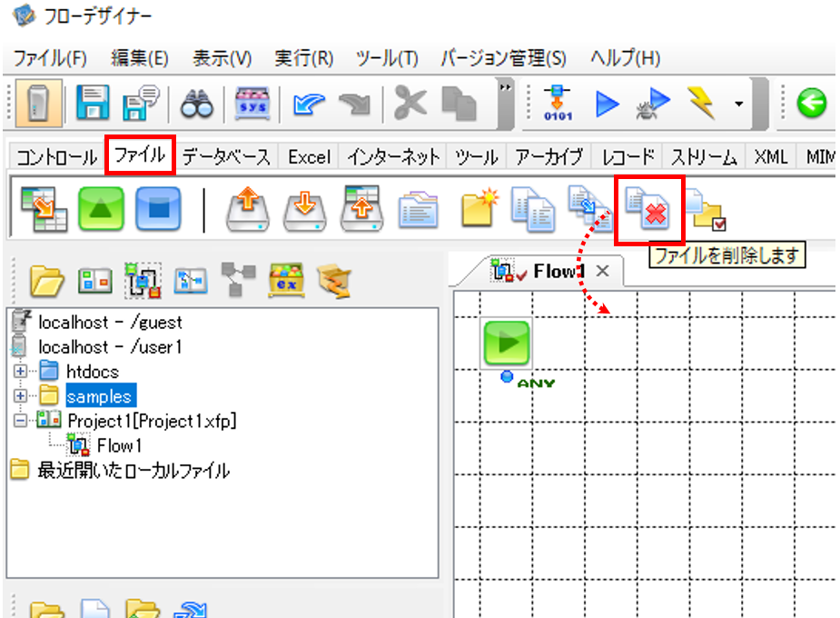This screenshot has height=618, width=840.
Task: Open the バージョン管理(S) menu
Action: pyautogui.click(x=504, y=58)
